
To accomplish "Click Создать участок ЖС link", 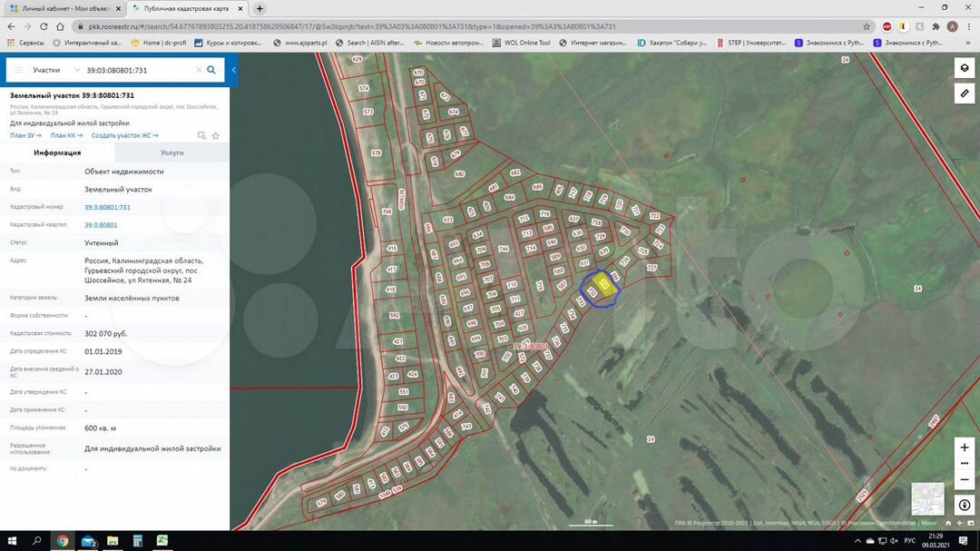I will tap(124, 135).
